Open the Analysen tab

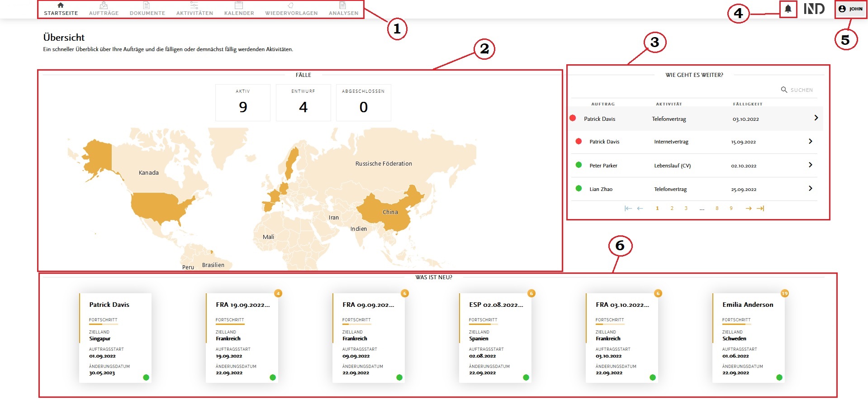[x=343, y=9]
